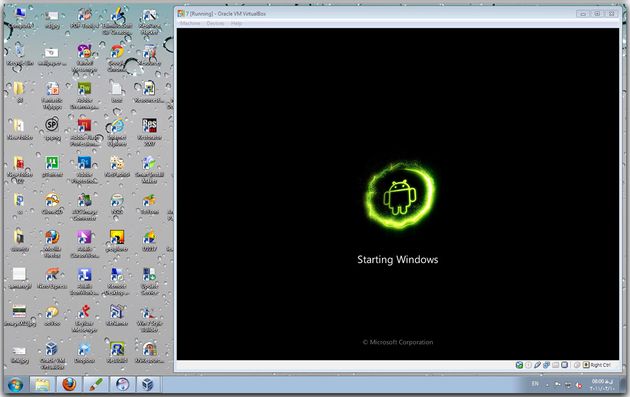Open the Machine menu in VirtualBox
The image size is (630, 397).
[x=190, y=23]
